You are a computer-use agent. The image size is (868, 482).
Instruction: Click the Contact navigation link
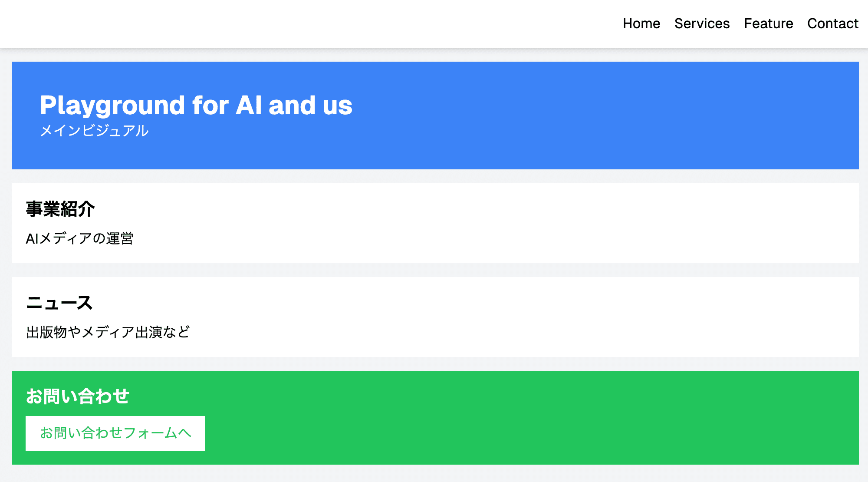click(x=832, y=23)
